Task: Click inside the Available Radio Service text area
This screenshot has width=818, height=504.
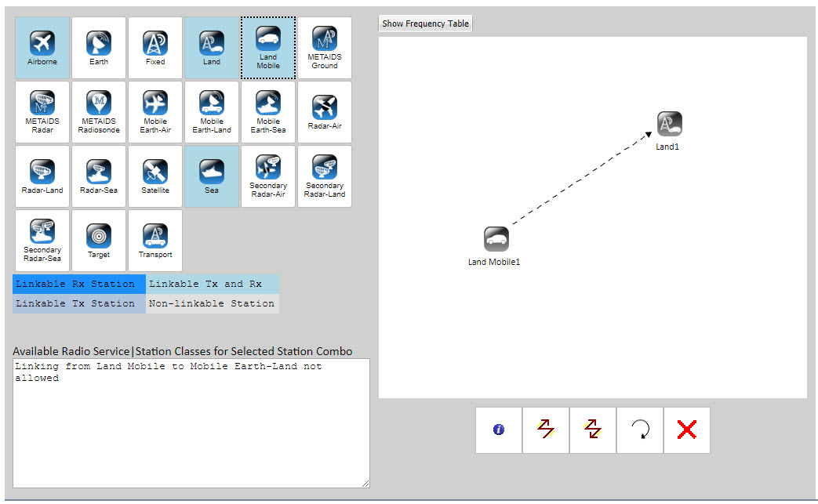Action: click(x=191, y=423)
